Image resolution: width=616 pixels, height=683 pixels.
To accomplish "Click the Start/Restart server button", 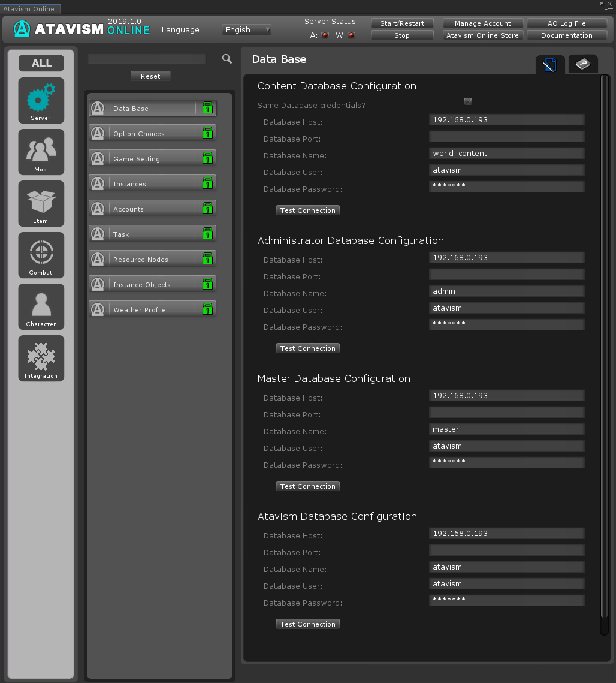I will click(x=402, y=23).
